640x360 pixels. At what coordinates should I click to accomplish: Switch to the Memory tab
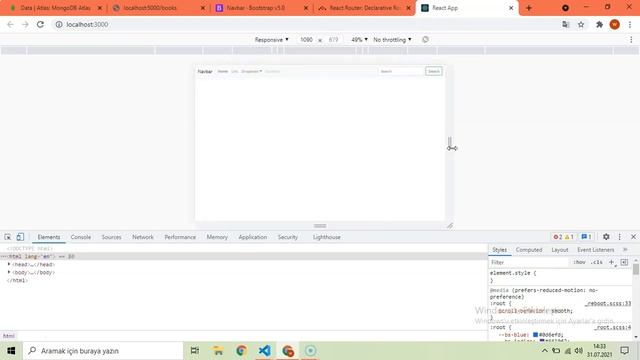pos(217,237)
